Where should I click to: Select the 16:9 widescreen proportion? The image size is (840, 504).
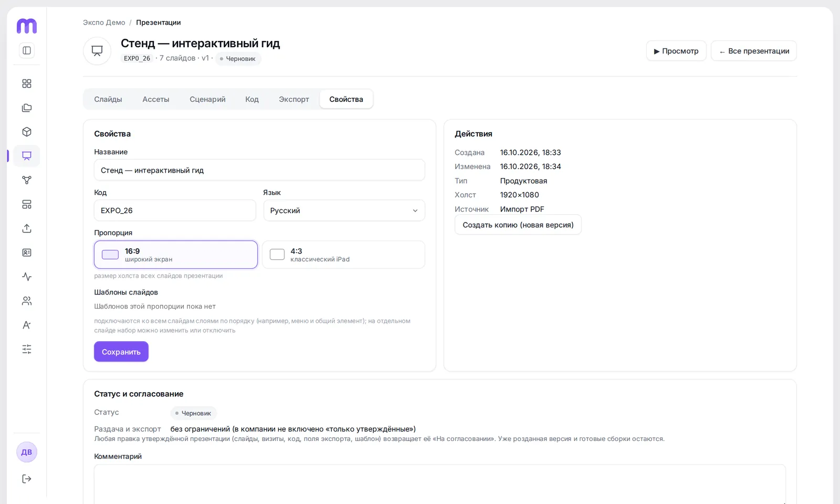coord(176,255)
